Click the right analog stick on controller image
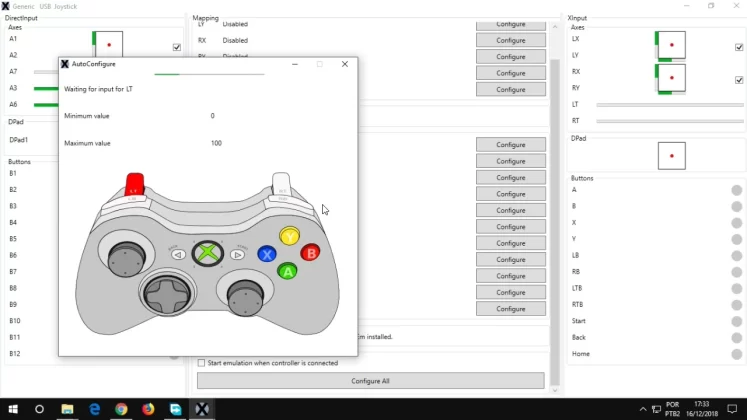 (x=245, y=297)
